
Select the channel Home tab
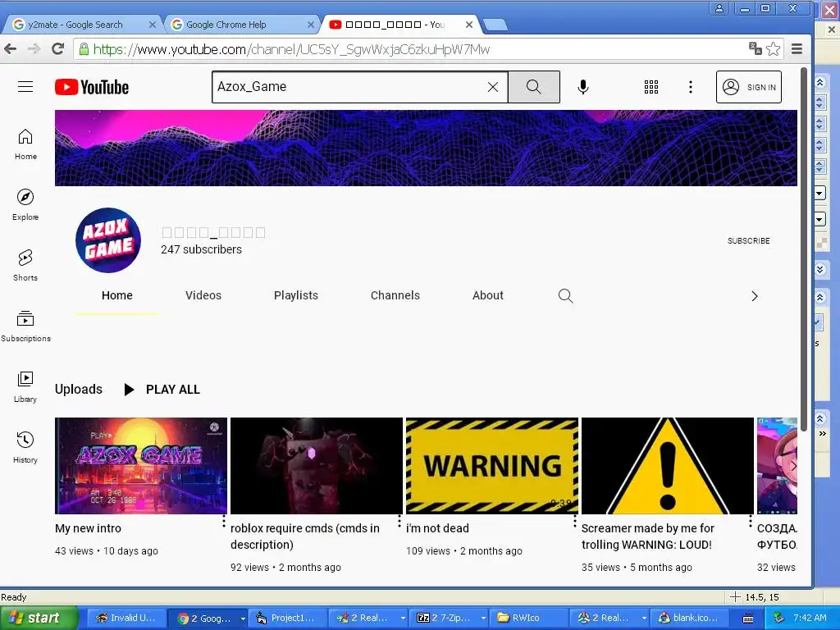coord(116,295)
